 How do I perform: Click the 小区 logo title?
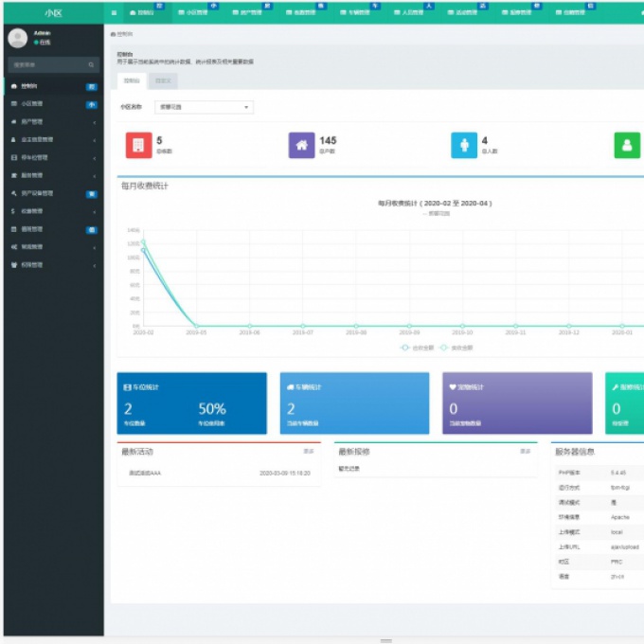pos(53,13)
